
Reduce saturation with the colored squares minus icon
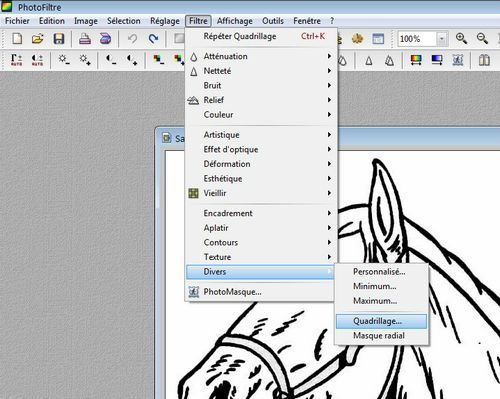(158, 60)
